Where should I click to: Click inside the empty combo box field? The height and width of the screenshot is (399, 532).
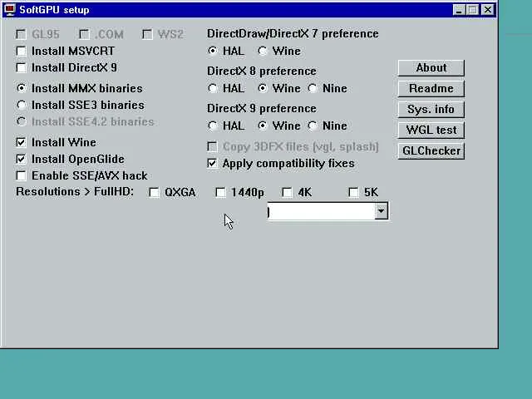pyautogui.click(x=321, y=211)
